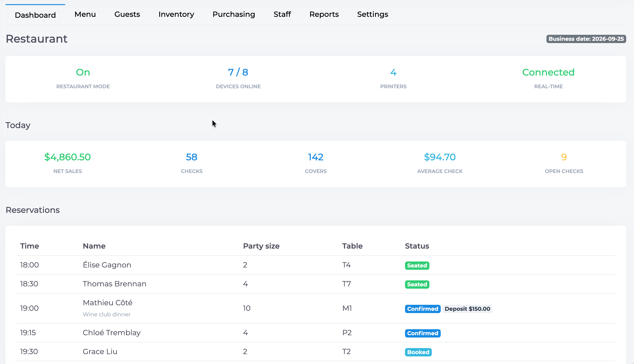This screenshot has height=364, width=634.
Task: Click the Deposit $150.00 badge
Action: tap(467, 309)
